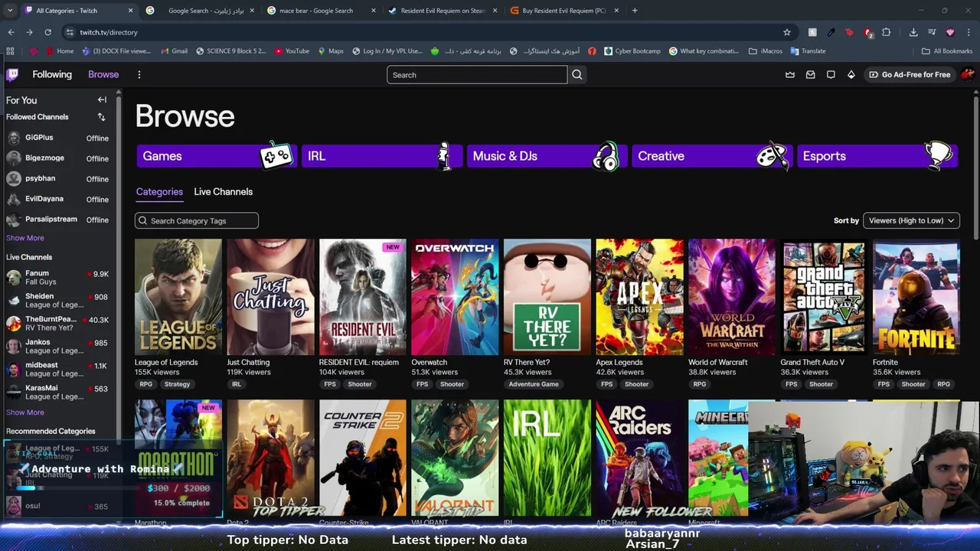Reload the page in the browser
This screenshot has width=980, height=551.
click(x=47, y=32)
